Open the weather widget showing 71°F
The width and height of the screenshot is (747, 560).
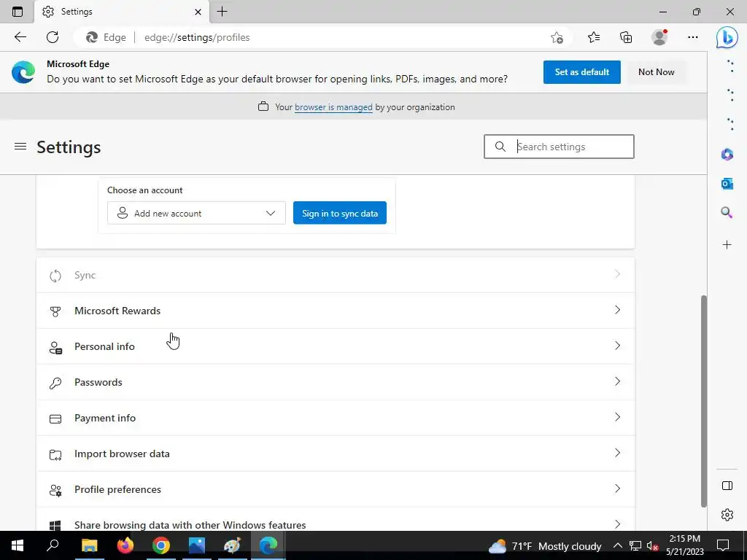[544, 546]
